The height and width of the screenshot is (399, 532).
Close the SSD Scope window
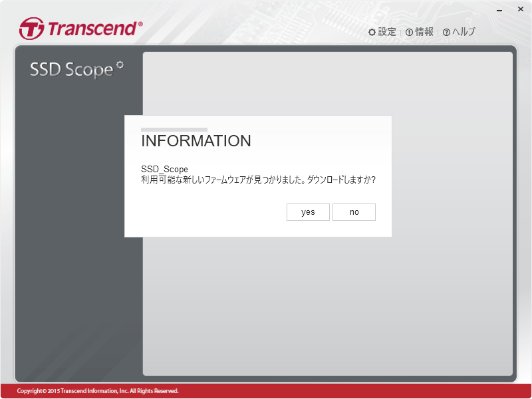click(521, 9)
